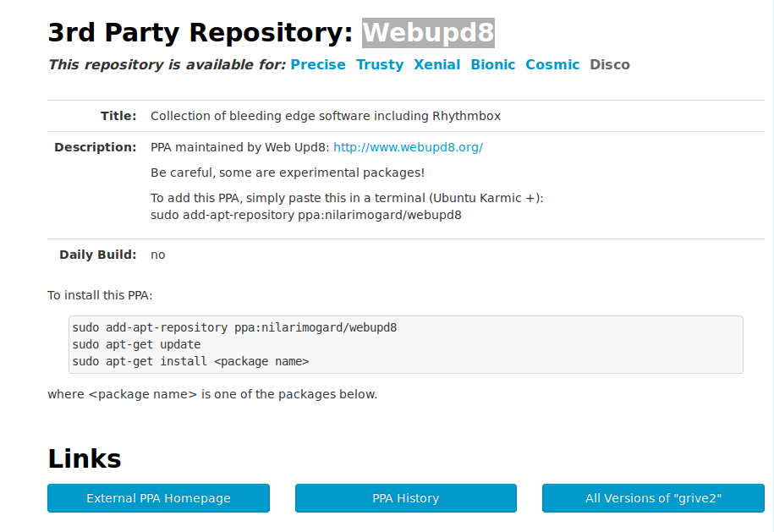Click the highlighted Webupd8 heading text
The height and width of the screenshot is (532, 774).
(x=429, y=33)
